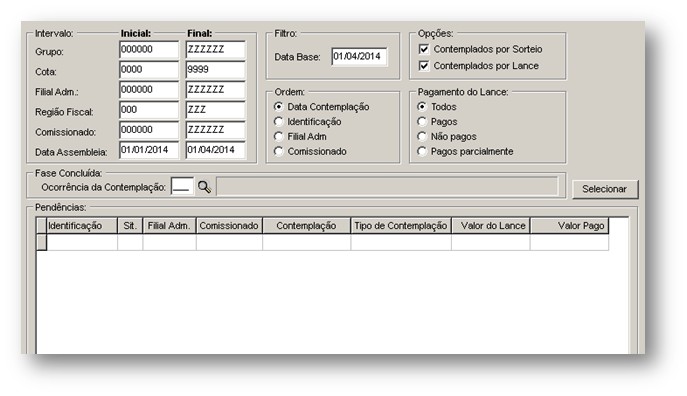Click the Contemplação column header
This screenshot has height=396, width=687.
pyautogui.click(x=307, y=226)
